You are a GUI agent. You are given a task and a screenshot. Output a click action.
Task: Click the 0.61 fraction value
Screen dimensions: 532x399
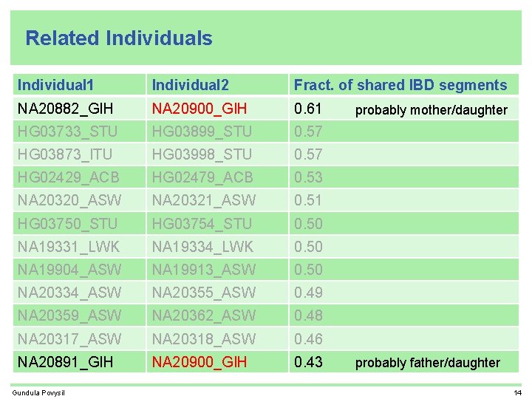(x=308, y=109)
